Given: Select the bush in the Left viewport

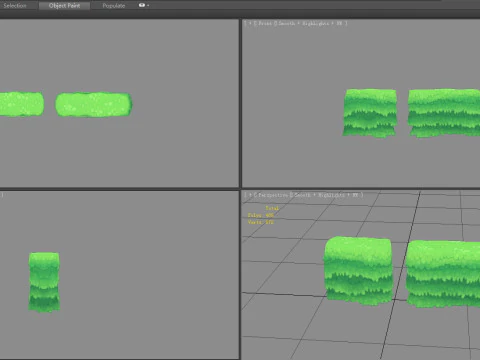Looking at the screenshot, I should tap(44, 282).
